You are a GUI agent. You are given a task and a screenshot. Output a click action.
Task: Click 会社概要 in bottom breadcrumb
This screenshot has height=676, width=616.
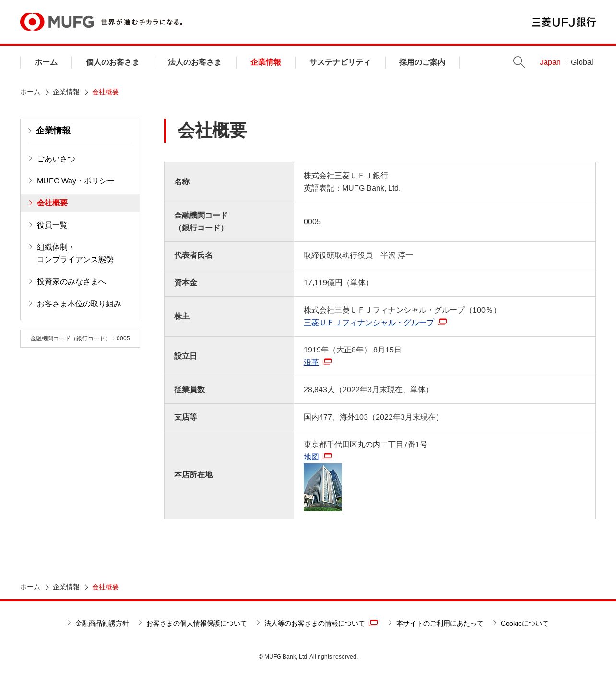[106, 587]
